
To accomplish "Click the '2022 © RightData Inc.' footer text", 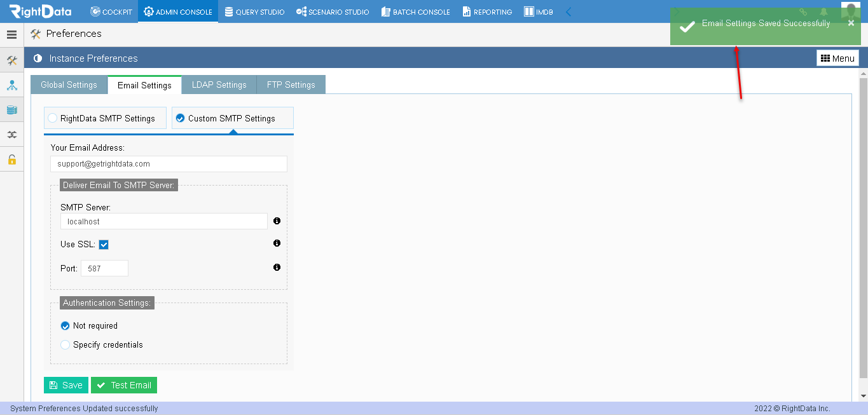I will (x=792, y=409).
